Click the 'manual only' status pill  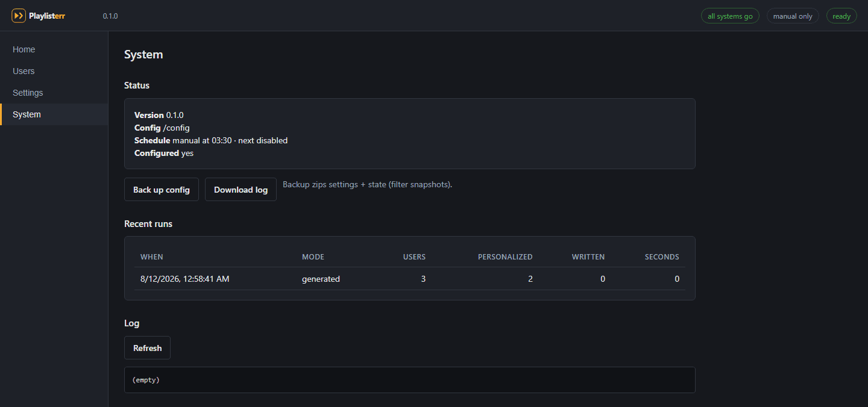pyautogui.click(x=793, y=16)
